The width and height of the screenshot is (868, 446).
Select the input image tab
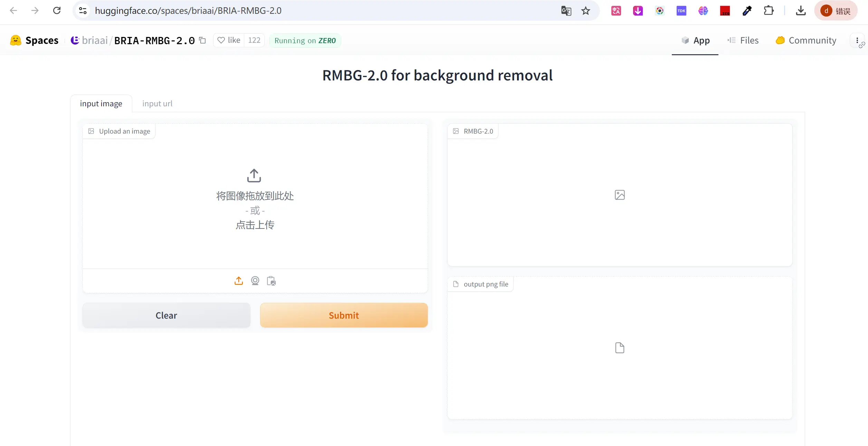pos(101,104)
